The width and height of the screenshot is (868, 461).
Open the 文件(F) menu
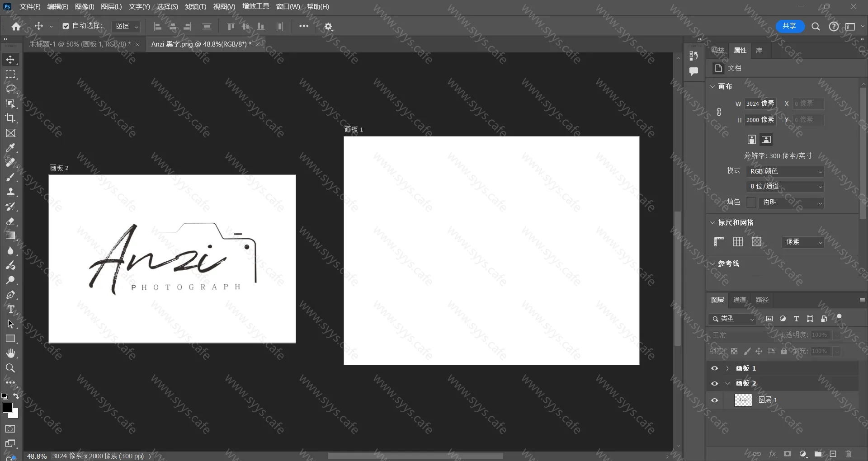click(30, 7)
